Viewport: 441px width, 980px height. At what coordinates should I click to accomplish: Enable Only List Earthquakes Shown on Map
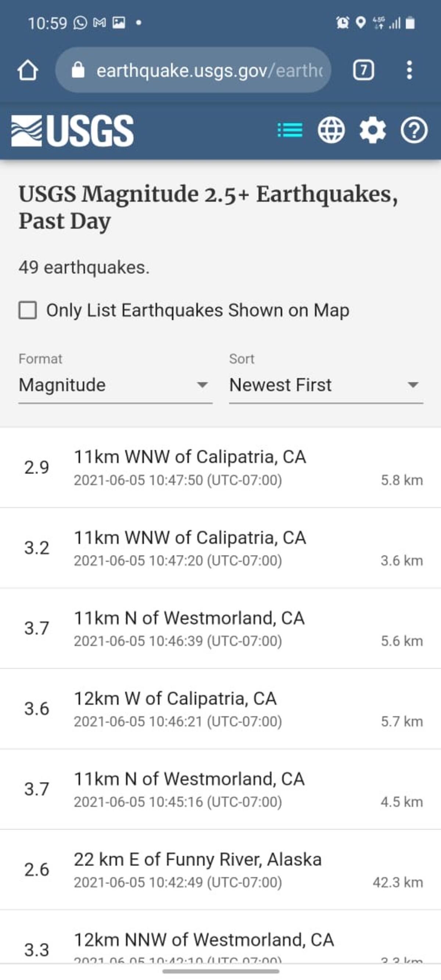pos(28,310)
